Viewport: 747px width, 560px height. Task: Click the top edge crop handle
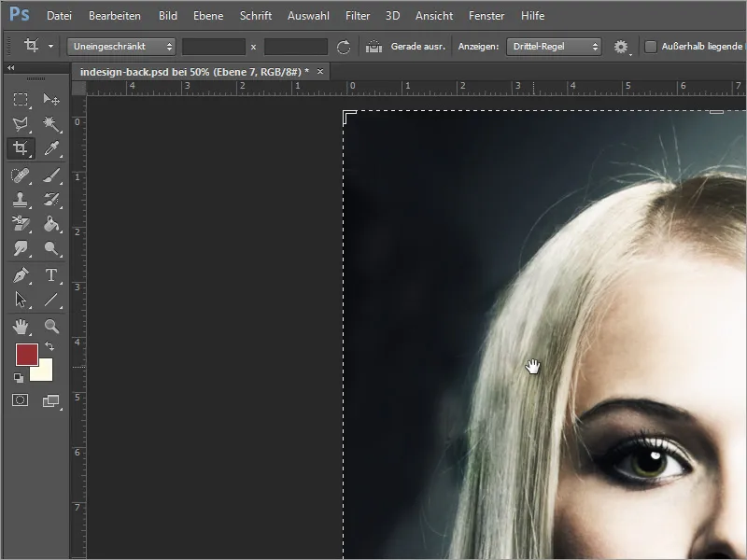point(716,112)
